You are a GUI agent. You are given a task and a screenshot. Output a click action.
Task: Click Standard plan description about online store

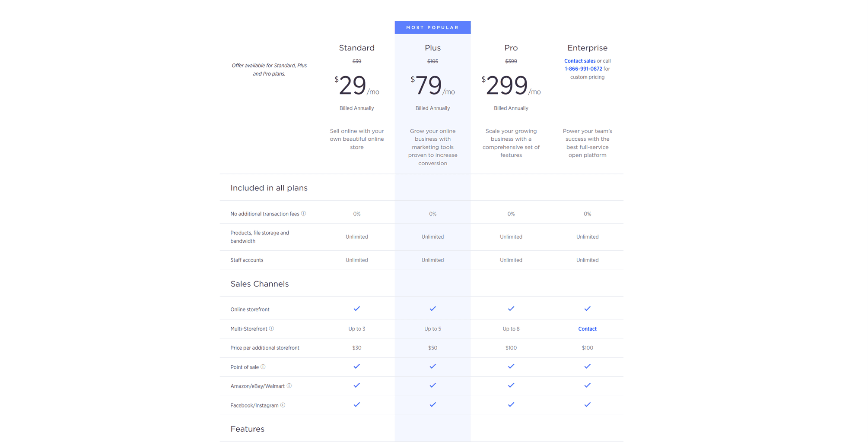[x=357, y=139]
